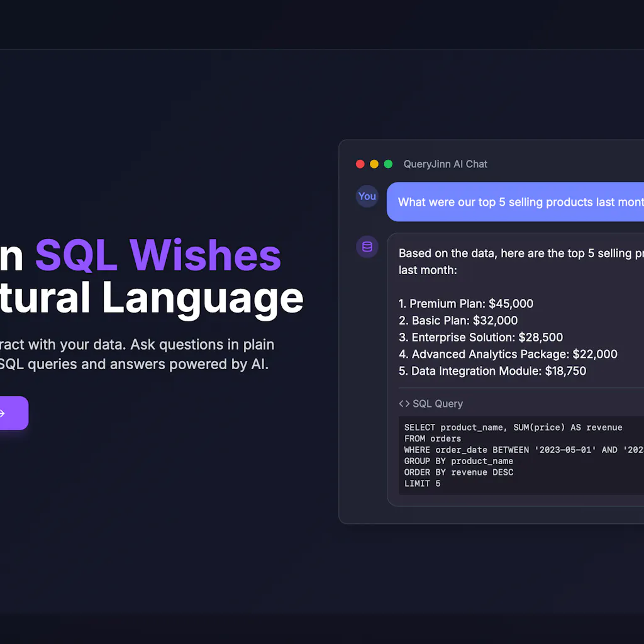Click the purple "SQL Wishes" headline text
This screenshot has height=644, width=644.
158,255
